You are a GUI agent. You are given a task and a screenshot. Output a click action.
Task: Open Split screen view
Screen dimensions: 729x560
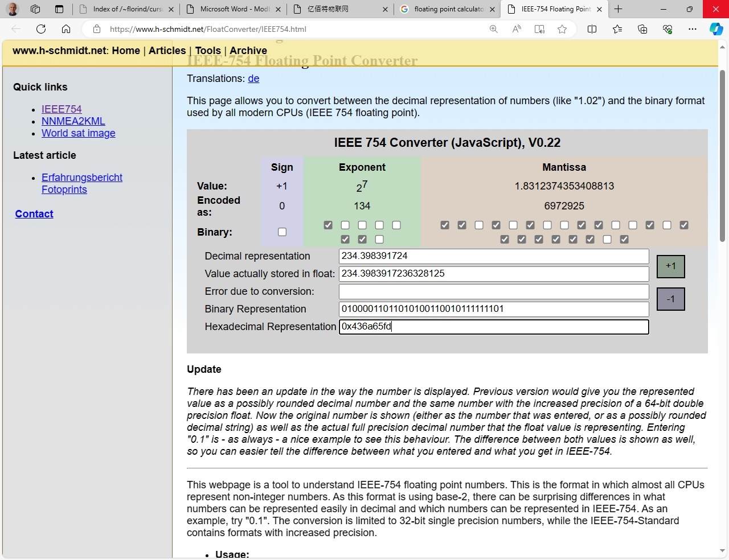(592, 29)
